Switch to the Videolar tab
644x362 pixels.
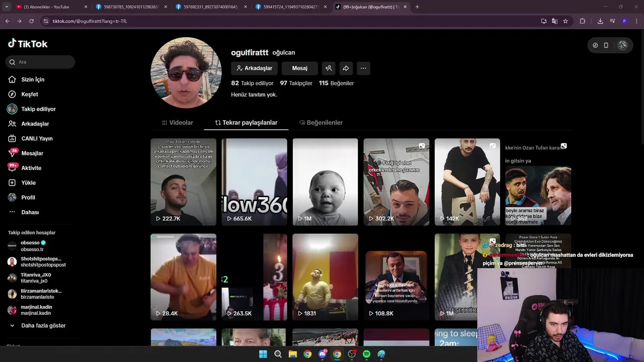point(178,123)
